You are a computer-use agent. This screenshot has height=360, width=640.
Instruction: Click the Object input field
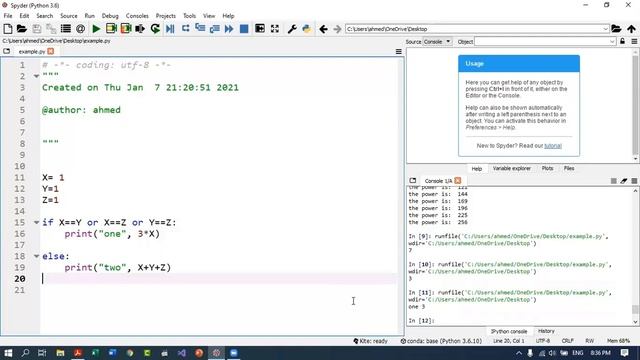[542, 42]
